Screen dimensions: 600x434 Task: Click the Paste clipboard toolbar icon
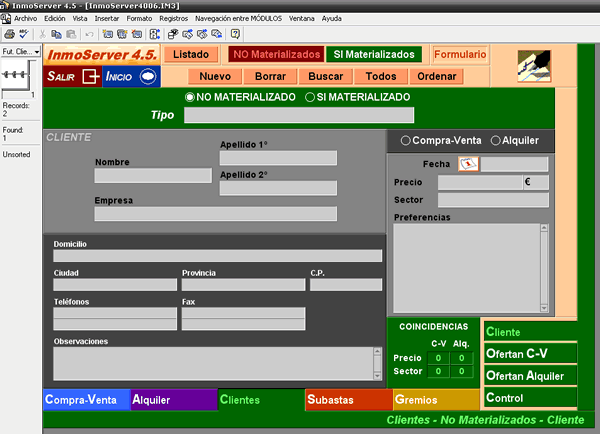pyautogui.click(x=71, y=34)
